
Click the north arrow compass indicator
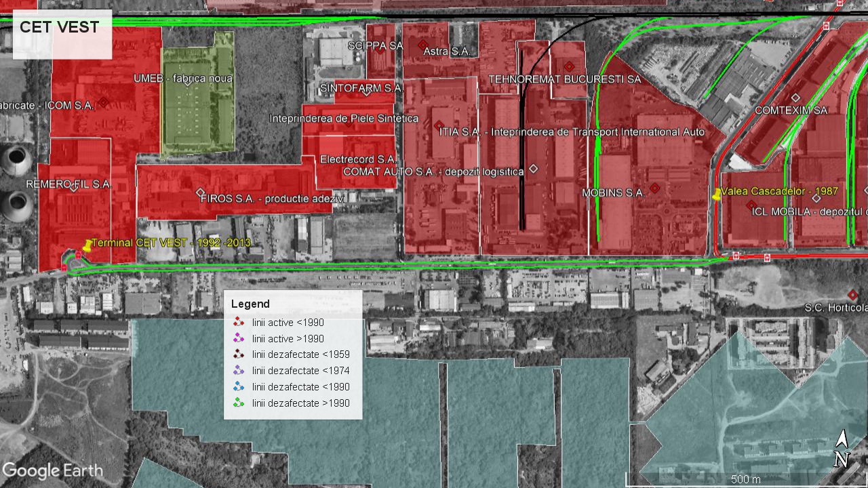point(842,449)
